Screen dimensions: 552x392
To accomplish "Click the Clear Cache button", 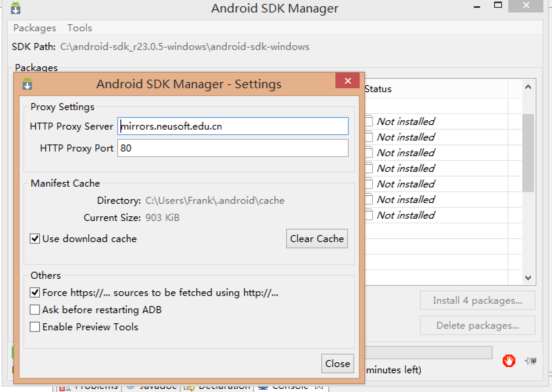I will pyautogui.click(x=317, y=239).
